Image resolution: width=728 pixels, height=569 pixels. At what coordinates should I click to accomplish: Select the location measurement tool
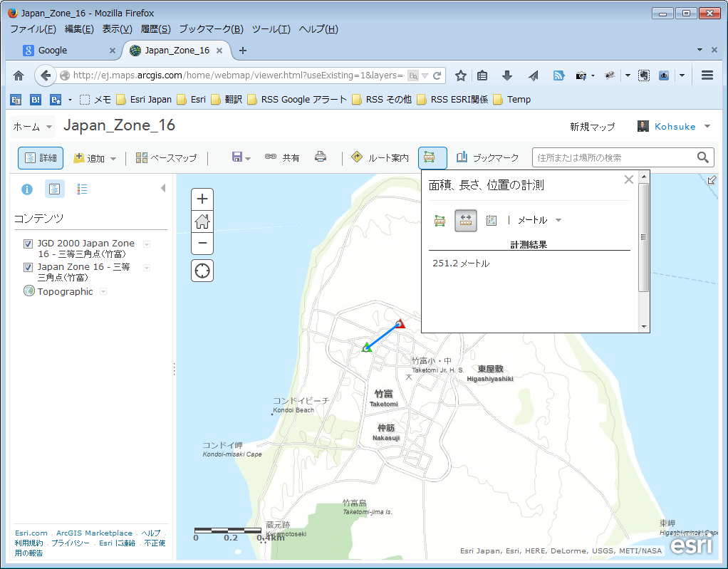point(492,221)
